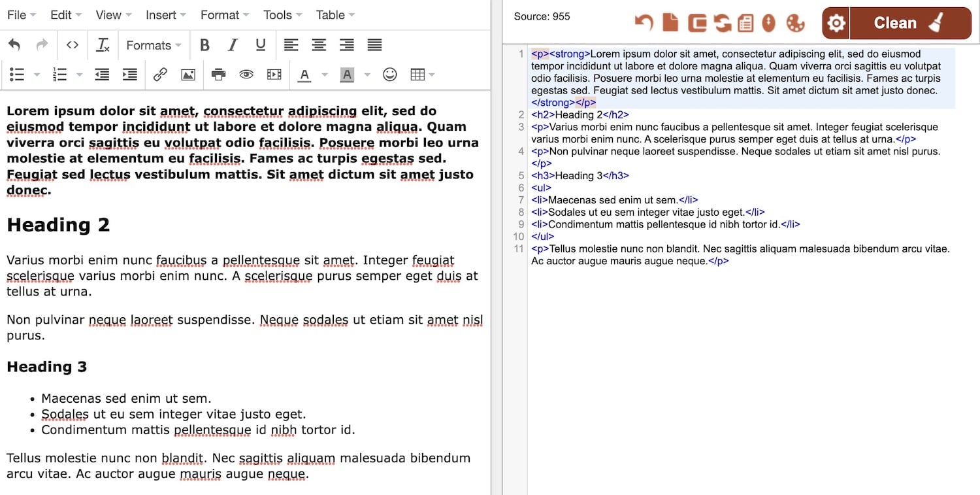
Task: Click the orange refresh arrows icon
Action: (x=723, y=23)
